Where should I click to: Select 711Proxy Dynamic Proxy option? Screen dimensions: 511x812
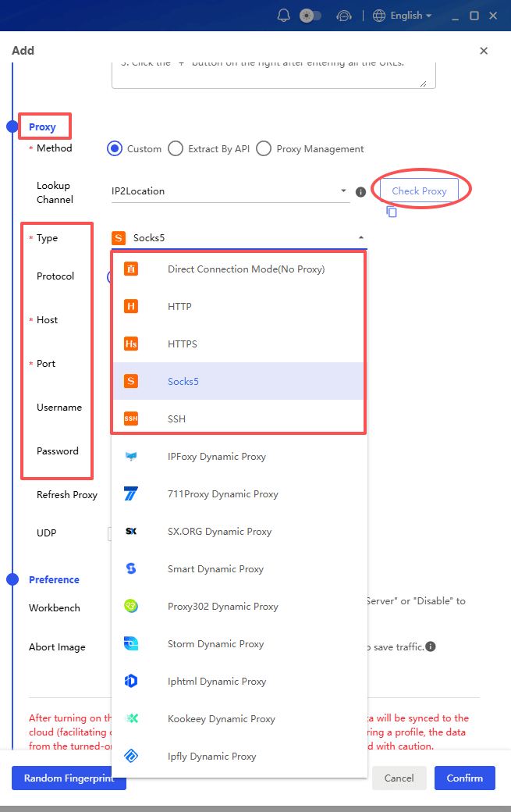240,494
